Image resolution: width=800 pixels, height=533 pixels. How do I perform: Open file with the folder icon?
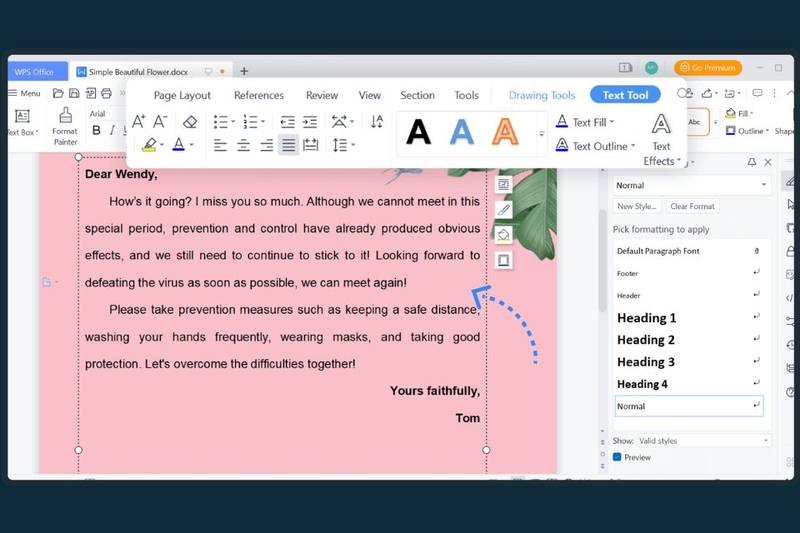tap(58, 93)
